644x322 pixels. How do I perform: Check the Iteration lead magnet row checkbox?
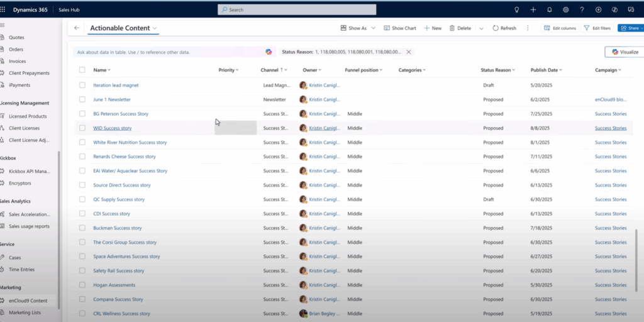point(82,85)
